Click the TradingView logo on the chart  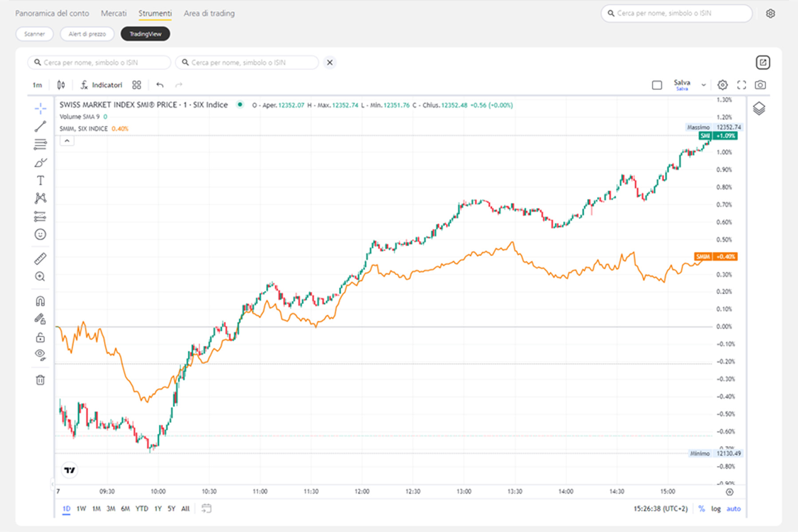(70, 470)
